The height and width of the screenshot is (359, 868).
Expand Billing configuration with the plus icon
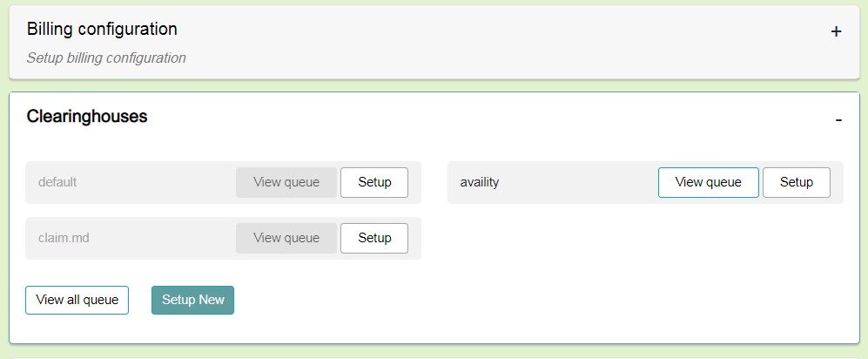click(836, 31)
